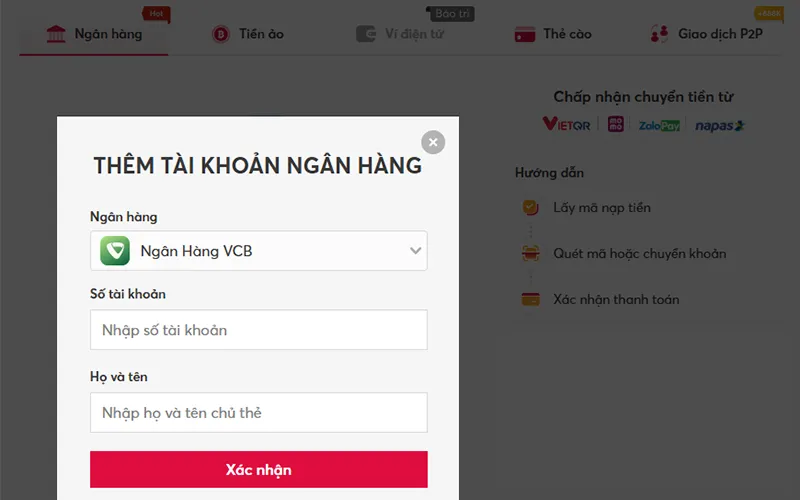Click the THÊM TÀI KHOẢN NGÂN HÀNG title
This screenshot has height=500, width=800.
258,166
